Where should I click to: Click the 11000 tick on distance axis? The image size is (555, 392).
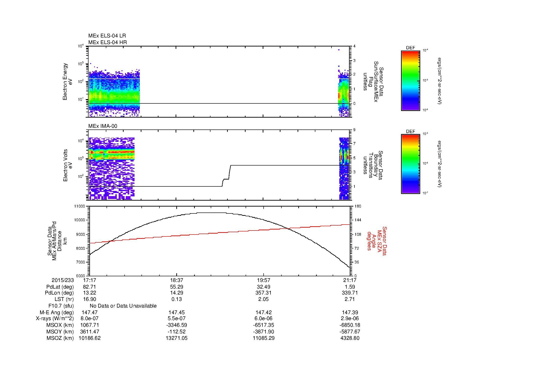(x=80, y=207)
